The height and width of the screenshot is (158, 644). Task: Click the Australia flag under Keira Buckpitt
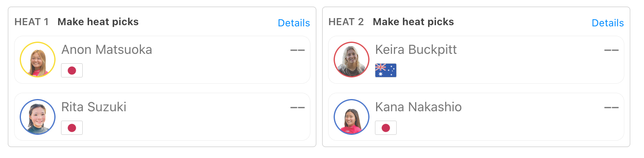[x=386, y=70]
